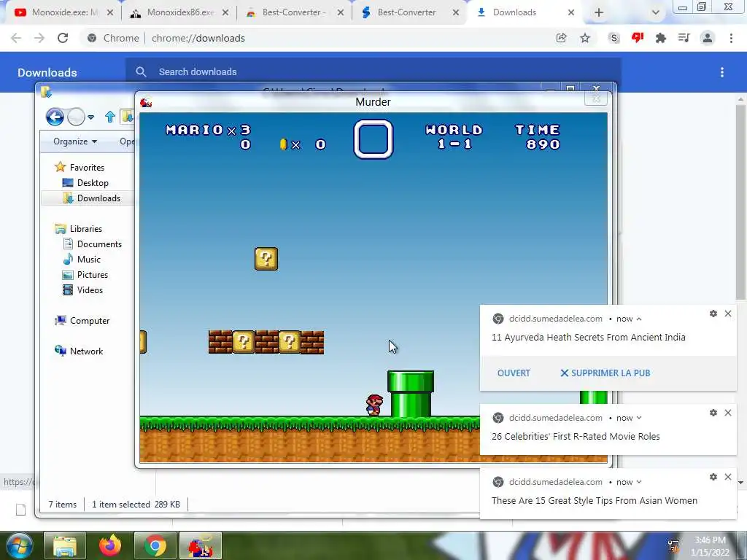The image size is (747, 560).
Task: Share this page icon in address bar
Action: [x=562, y=38]
